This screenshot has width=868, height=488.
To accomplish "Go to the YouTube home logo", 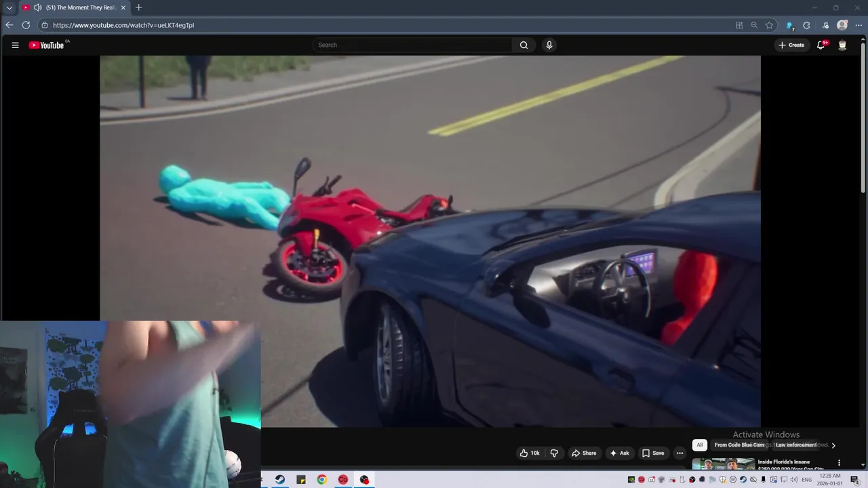I will (46, 45).
